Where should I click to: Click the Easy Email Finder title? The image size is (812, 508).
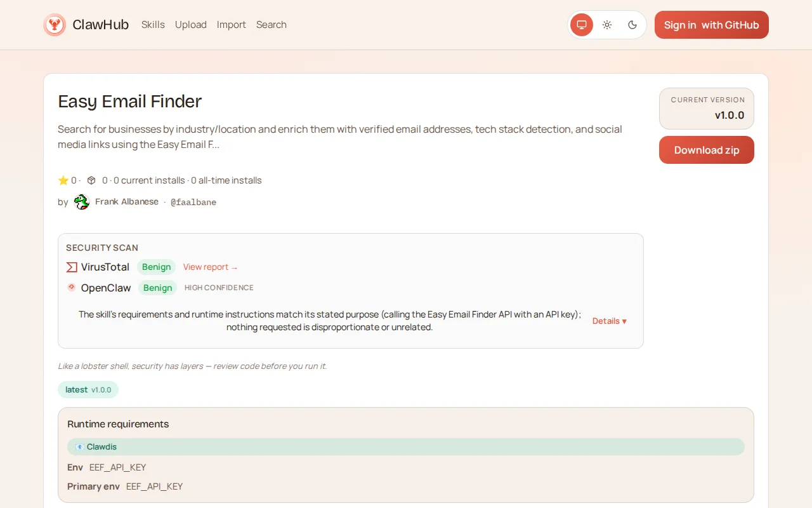coord(130,102)
